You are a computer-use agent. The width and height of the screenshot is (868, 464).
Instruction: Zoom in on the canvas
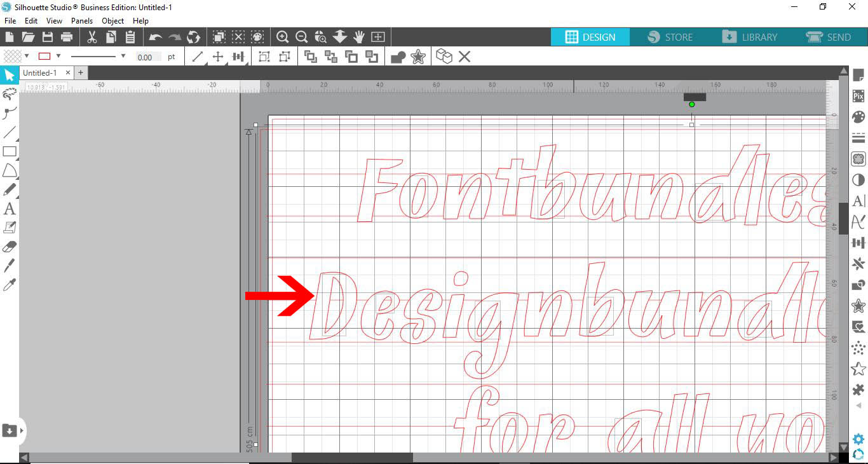[x=283, y=37]
